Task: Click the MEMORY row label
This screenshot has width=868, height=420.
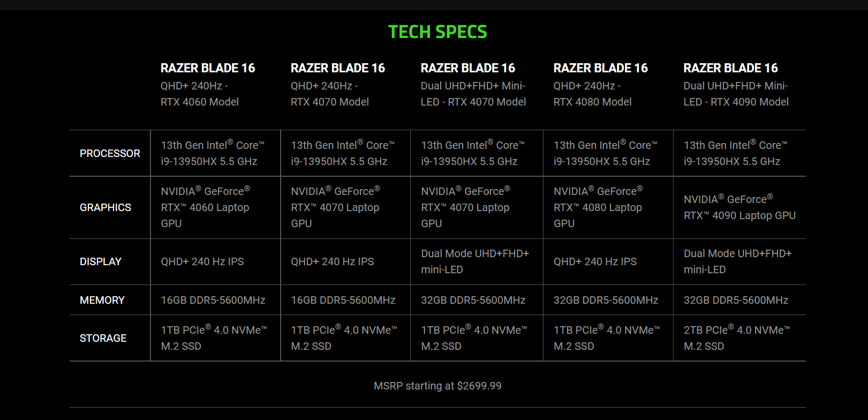Action: (x=102, y=300)
